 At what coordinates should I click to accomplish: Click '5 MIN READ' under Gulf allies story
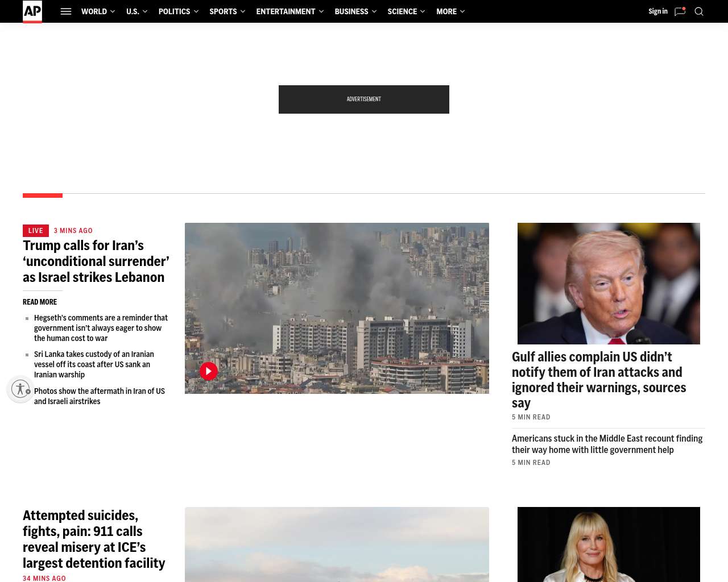pyautogui.click(x=531, y=417)
